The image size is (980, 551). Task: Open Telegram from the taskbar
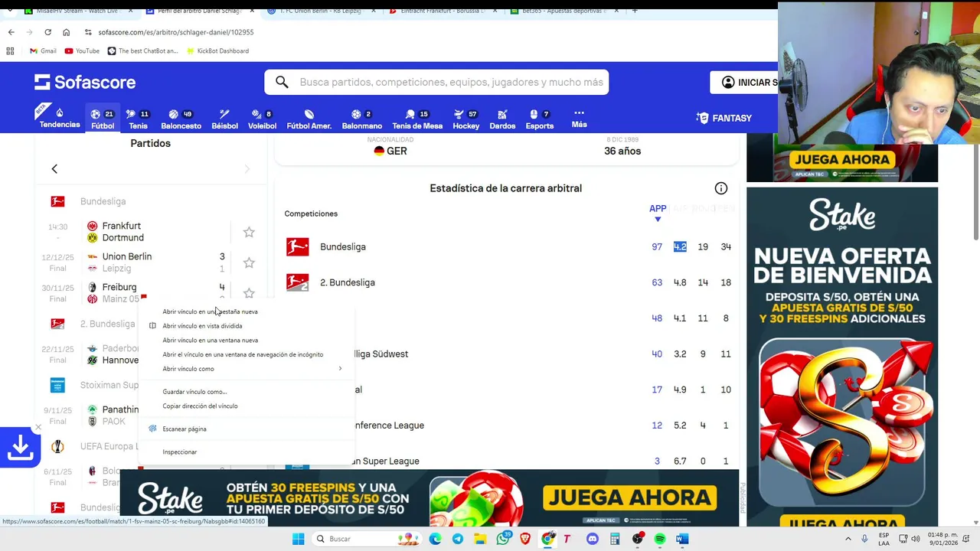pos(457,539)
